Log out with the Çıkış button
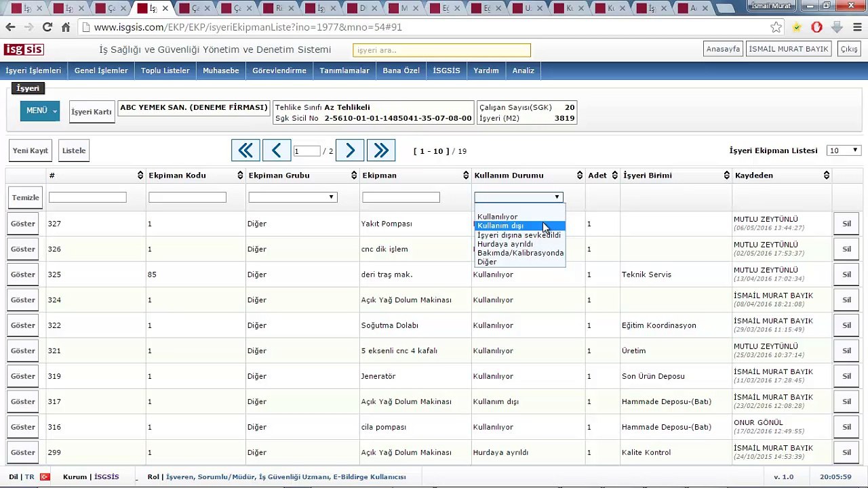Viewport: 868px width, 488px height. [849, 49]
